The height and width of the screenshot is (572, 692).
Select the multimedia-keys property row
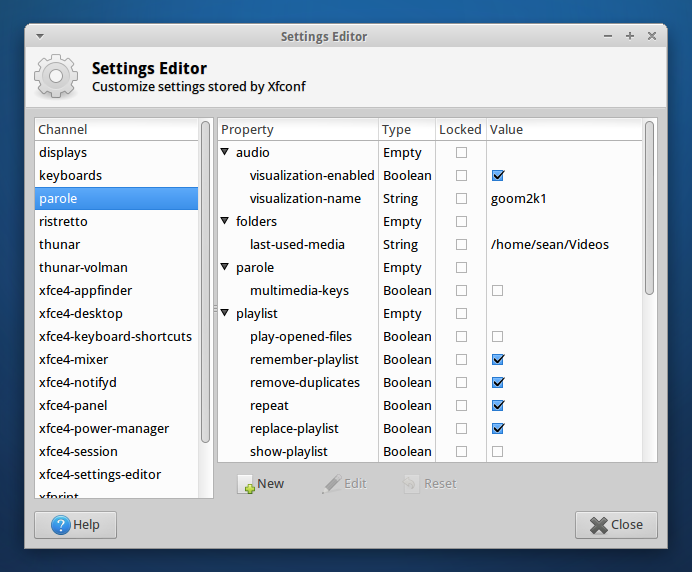click(x=430, y=290)
